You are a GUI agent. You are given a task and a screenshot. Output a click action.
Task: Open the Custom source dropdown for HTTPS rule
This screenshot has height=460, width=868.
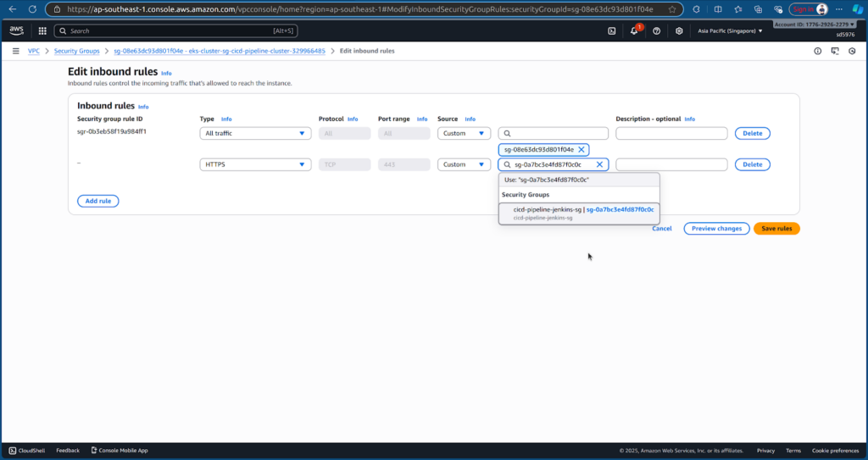(x=464, y=164)
